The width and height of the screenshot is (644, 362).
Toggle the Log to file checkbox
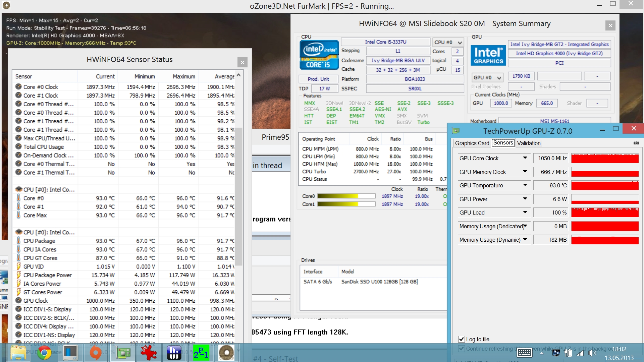pyautogui.click(x=462, y=339)
